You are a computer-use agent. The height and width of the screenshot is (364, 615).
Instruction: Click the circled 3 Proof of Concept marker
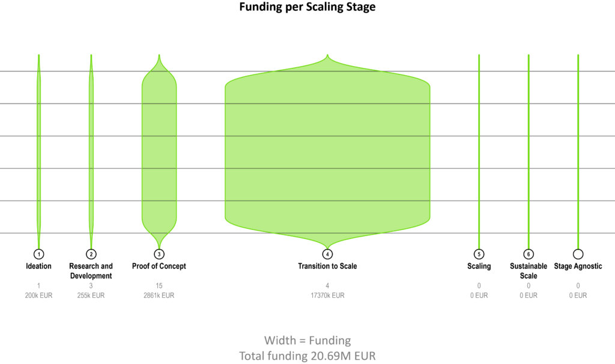click(159, 254)
